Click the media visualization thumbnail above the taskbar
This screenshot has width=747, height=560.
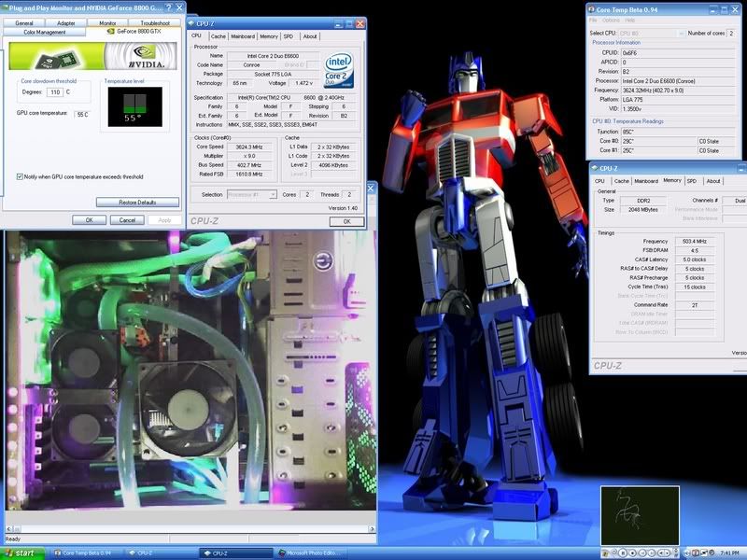(x=640, y=515)
